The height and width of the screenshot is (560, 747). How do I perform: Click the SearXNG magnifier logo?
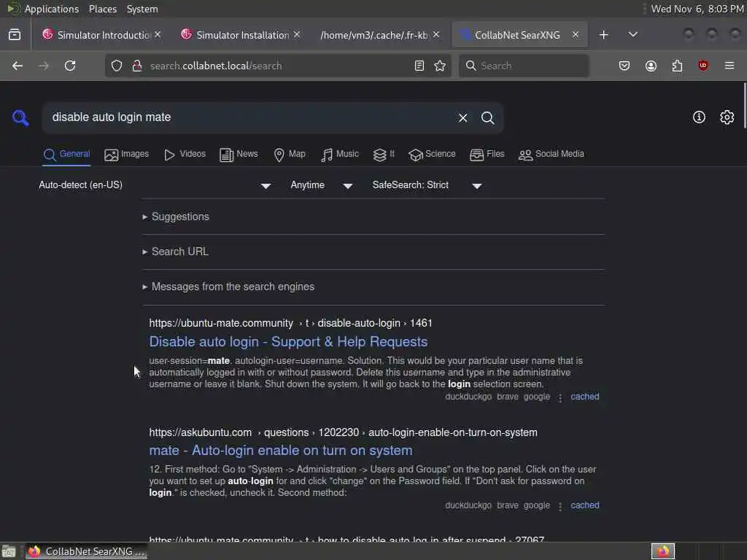click(20, 117)
